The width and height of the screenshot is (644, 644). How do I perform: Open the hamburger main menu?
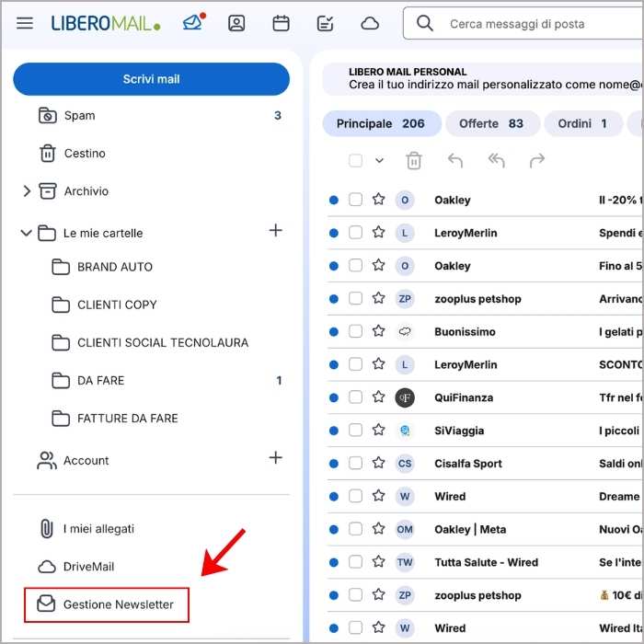tap(25, 23)
